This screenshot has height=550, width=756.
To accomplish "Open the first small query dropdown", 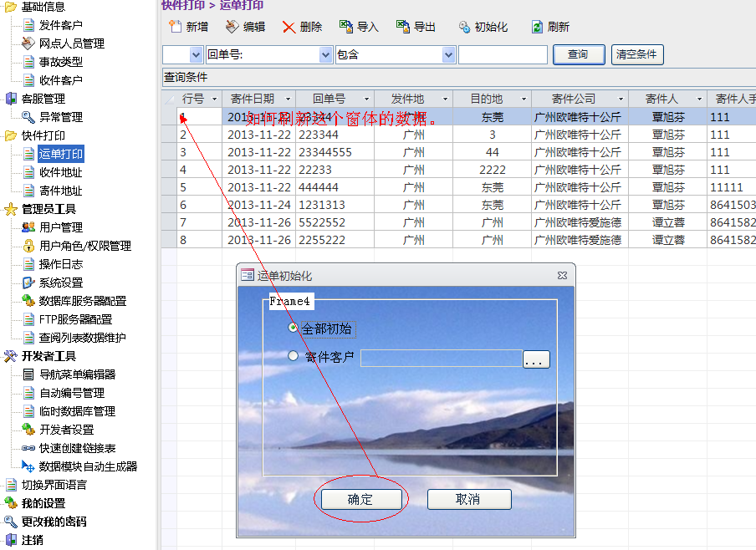I will (x=196, y=55).
